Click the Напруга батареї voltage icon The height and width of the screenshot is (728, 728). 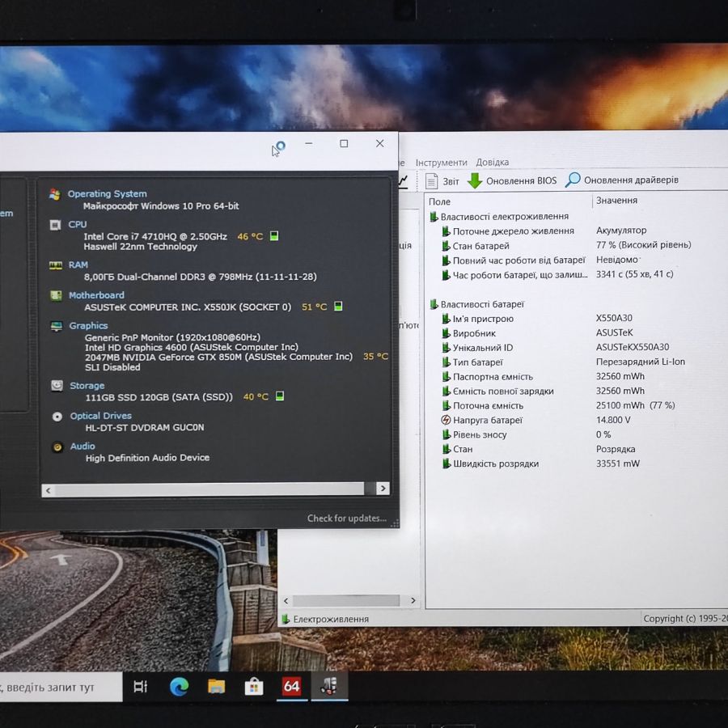pos(446,420)
